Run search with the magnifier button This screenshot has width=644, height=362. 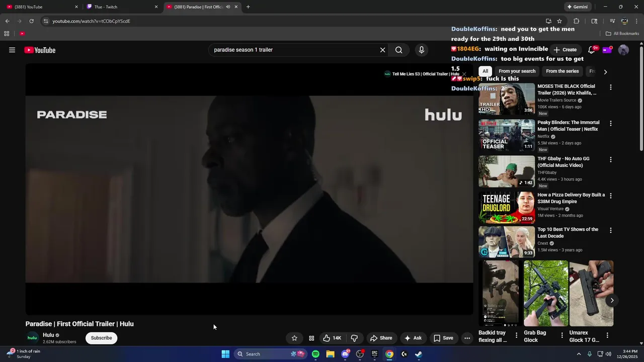coord(398,50)
